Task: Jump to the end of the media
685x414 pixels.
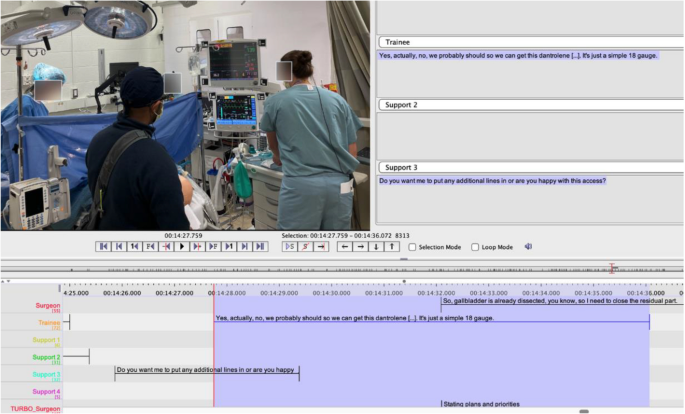Action: [260, 247]
